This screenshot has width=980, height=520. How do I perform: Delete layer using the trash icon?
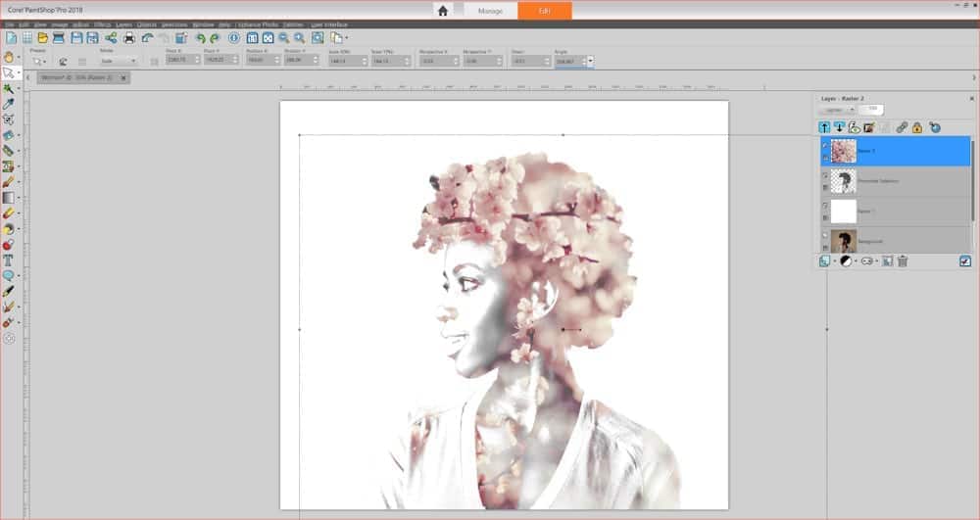903,261
